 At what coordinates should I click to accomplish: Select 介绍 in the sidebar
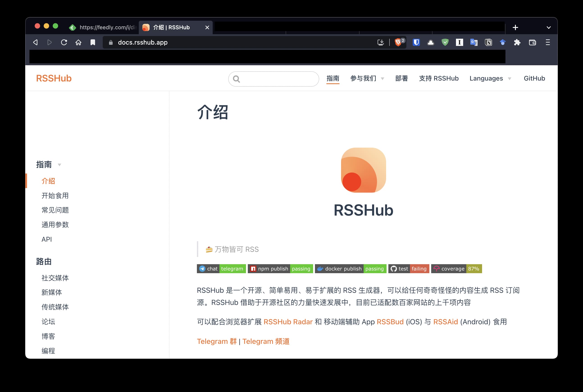pos(48,181)
